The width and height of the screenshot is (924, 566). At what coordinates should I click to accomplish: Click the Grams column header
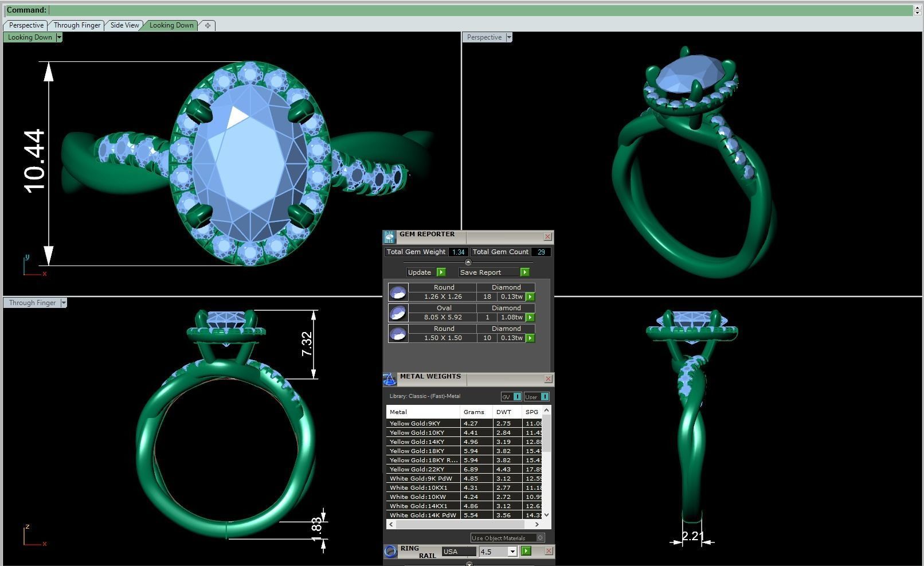pos(476,412)
